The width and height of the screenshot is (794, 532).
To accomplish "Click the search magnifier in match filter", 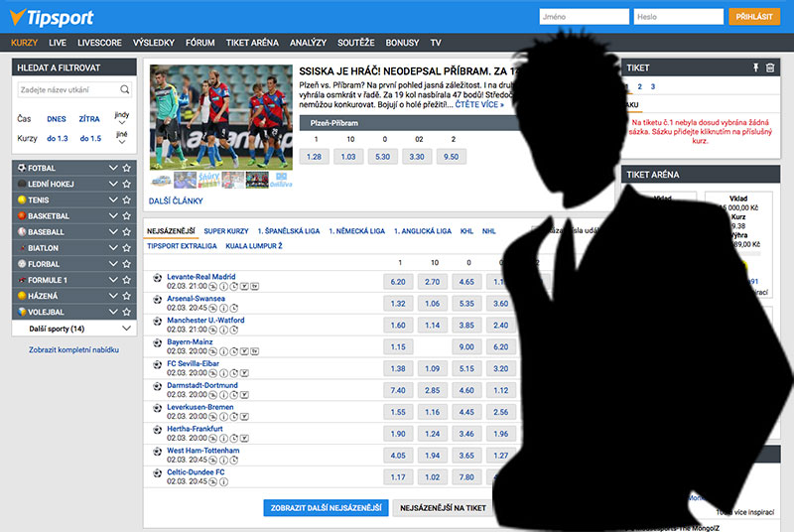I will pyautogui.click(x=126, y=90).
